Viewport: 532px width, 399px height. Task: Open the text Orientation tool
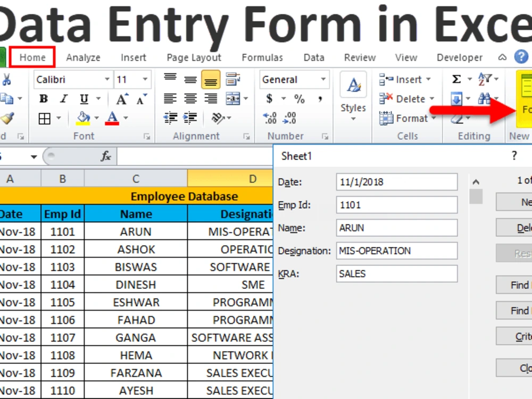click(218, 118)
